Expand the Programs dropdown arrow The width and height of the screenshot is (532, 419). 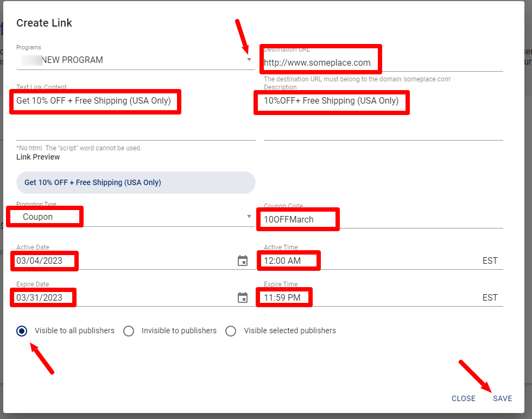coord(249,59)
